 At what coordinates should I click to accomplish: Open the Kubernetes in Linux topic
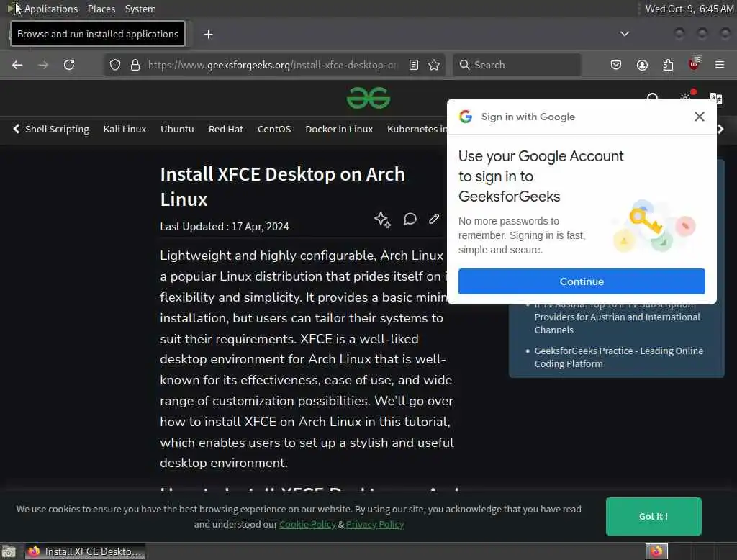pyautogui.click(x=417, y=130)
